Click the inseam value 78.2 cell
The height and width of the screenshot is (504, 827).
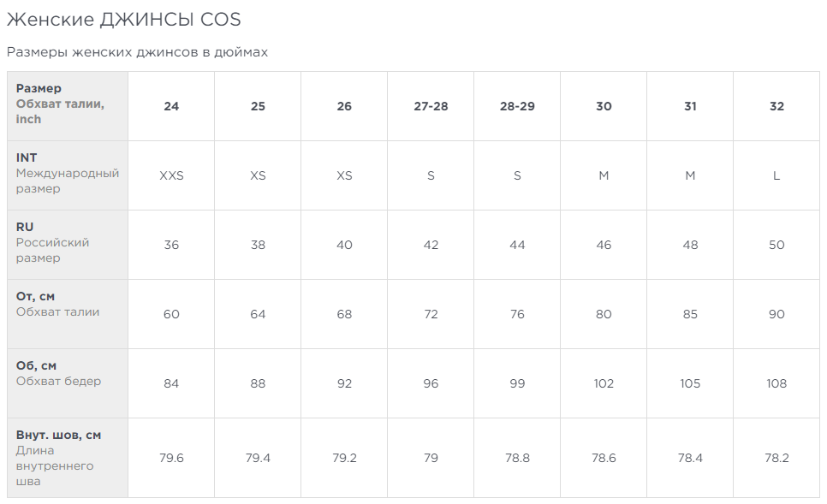pos(776,458)
